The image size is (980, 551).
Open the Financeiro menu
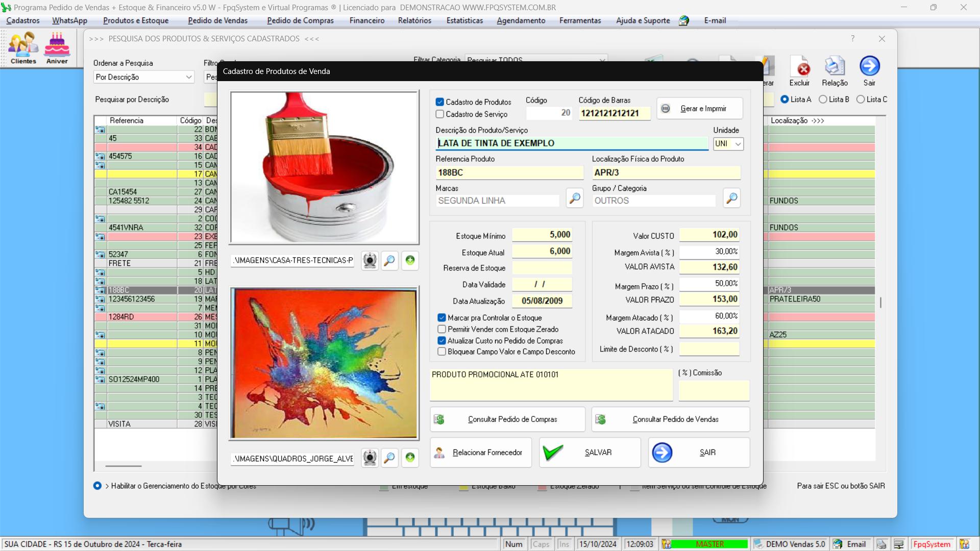coord(366,20)
